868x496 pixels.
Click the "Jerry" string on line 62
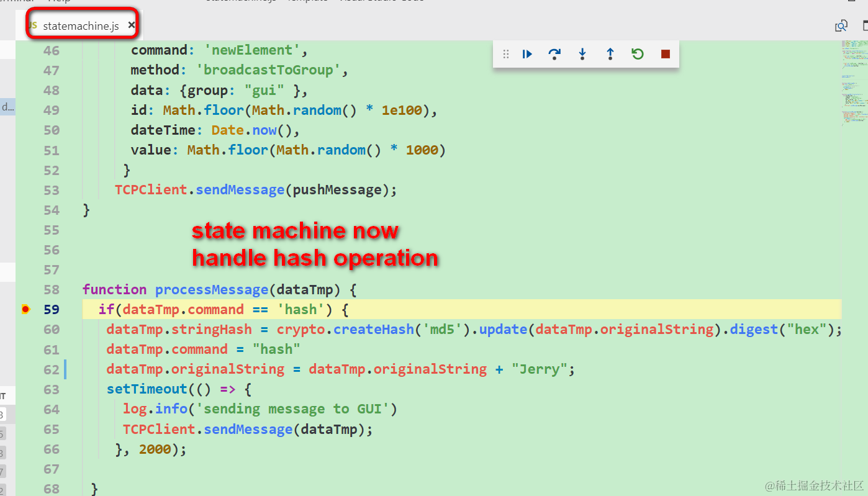[540, 369]
